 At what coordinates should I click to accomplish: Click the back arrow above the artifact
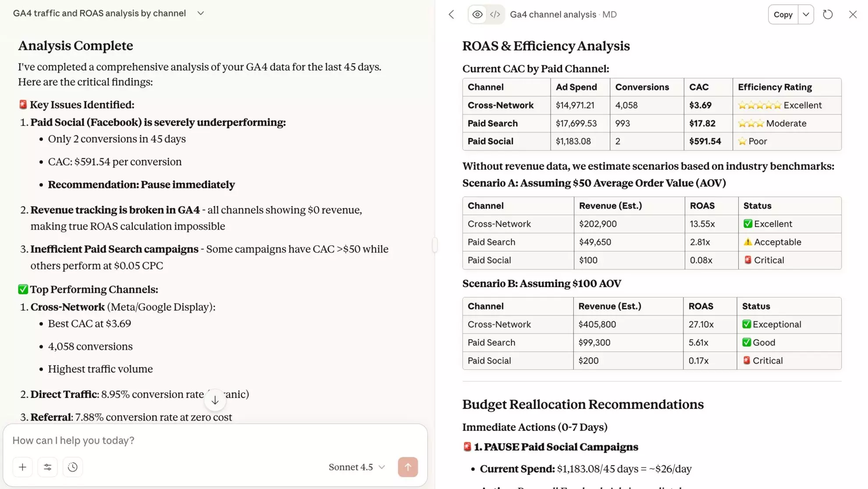[451, 14]
